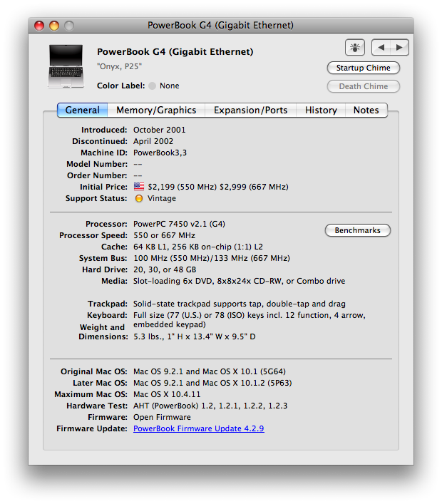Click the Media value "Slot-loading 6x DVD"
The width and height of the screenshot is (442, 504).
click(173, 282)
